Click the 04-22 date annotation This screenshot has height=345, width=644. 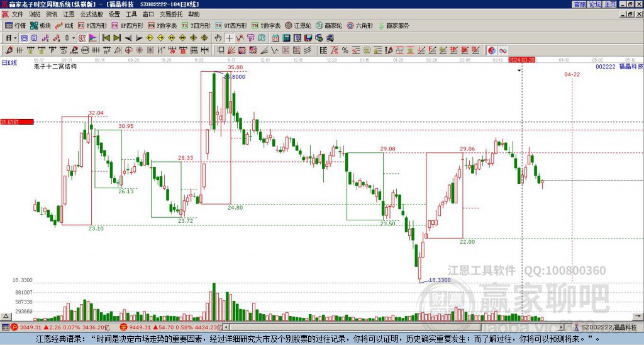pyautogui.click(x=572, y=74)
